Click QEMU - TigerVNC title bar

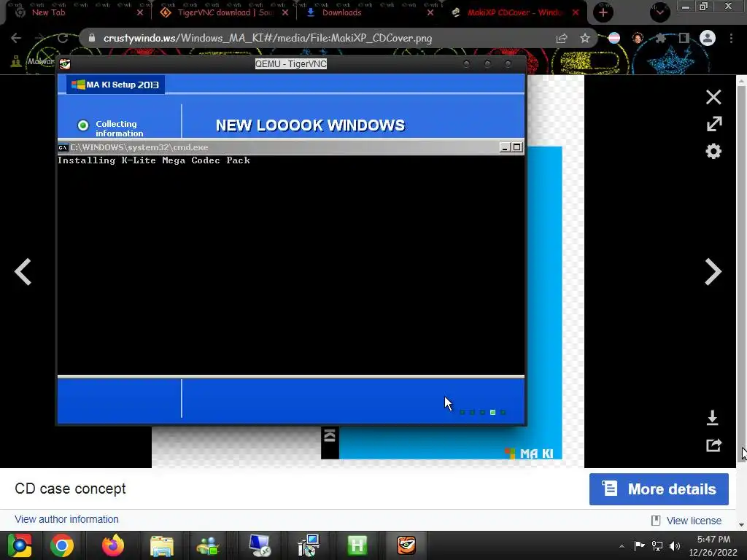click(291, 64)
